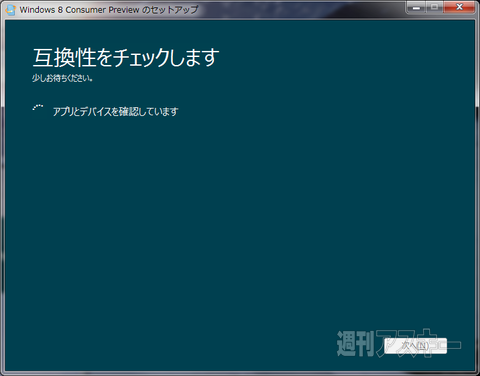
Task: Click the spinning progress indicator
Action: [38, 109]
